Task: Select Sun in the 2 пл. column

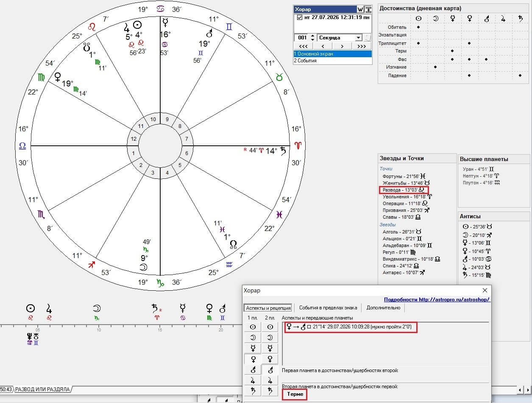Action: [270, 327]
